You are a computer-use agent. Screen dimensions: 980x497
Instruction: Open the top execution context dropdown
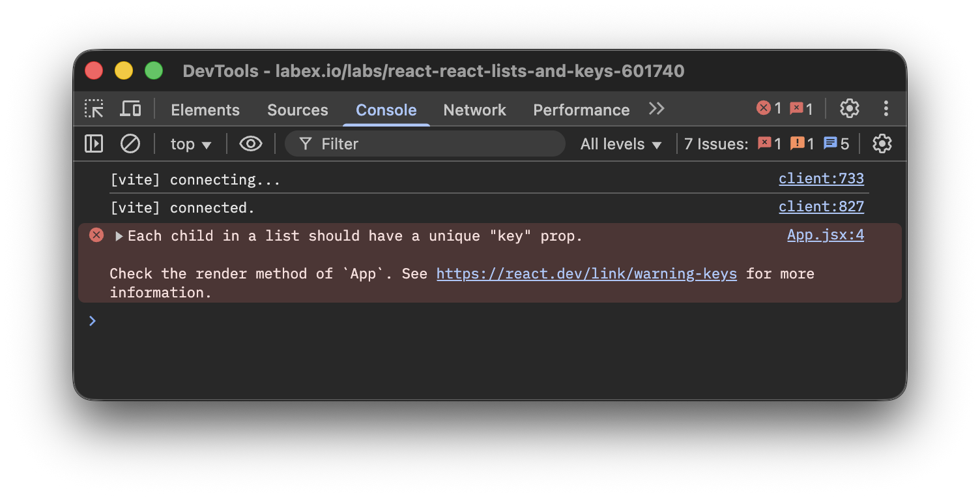[x=190, y=143]
